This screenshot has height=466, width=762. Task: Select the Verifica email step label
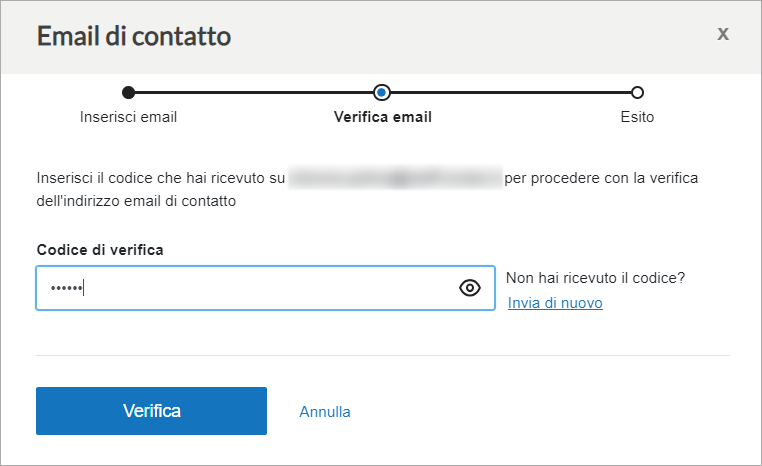[x=382, y=117]
